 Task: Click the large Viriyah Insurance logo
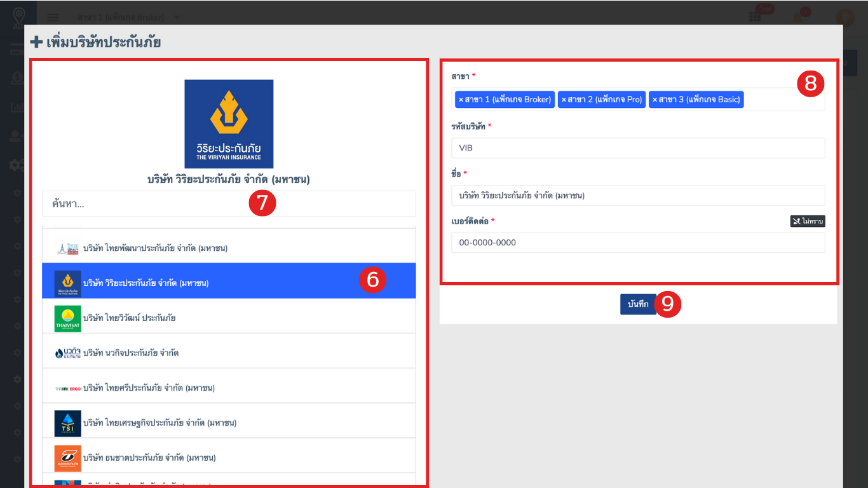[229, 124]
